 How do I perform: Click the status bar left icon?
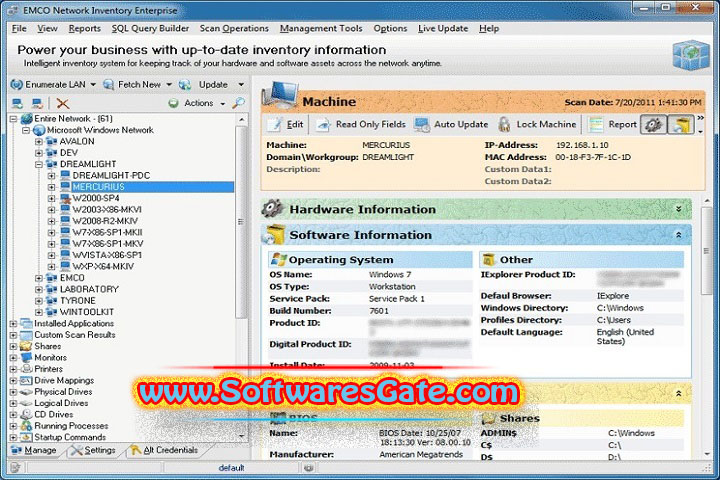[x=15, y=468]
